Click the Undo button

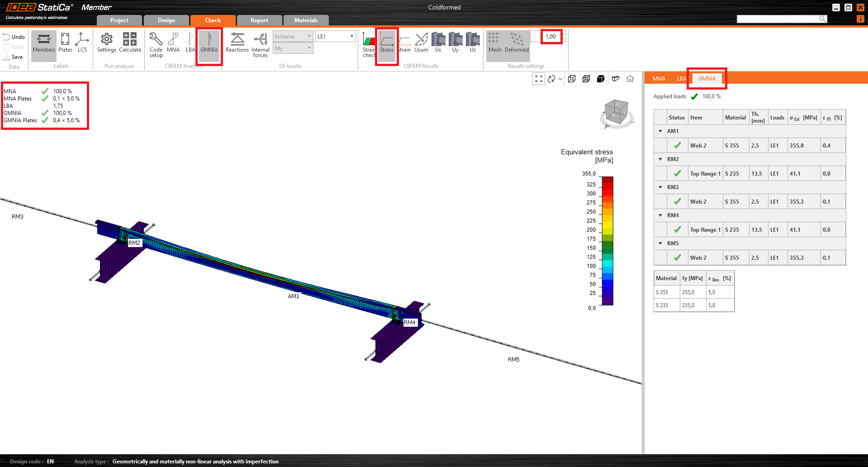(x=14, y=37)
